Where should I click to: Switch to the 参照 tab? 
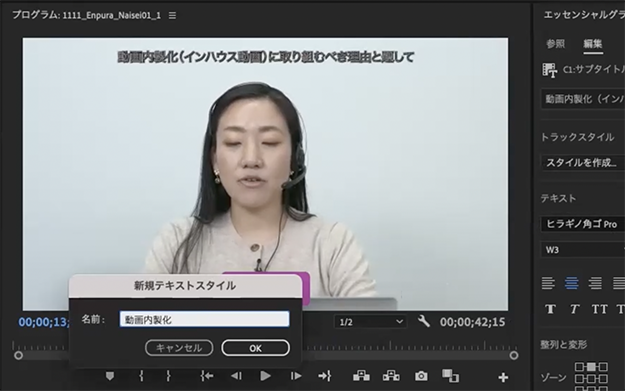[x=556, y=44]
